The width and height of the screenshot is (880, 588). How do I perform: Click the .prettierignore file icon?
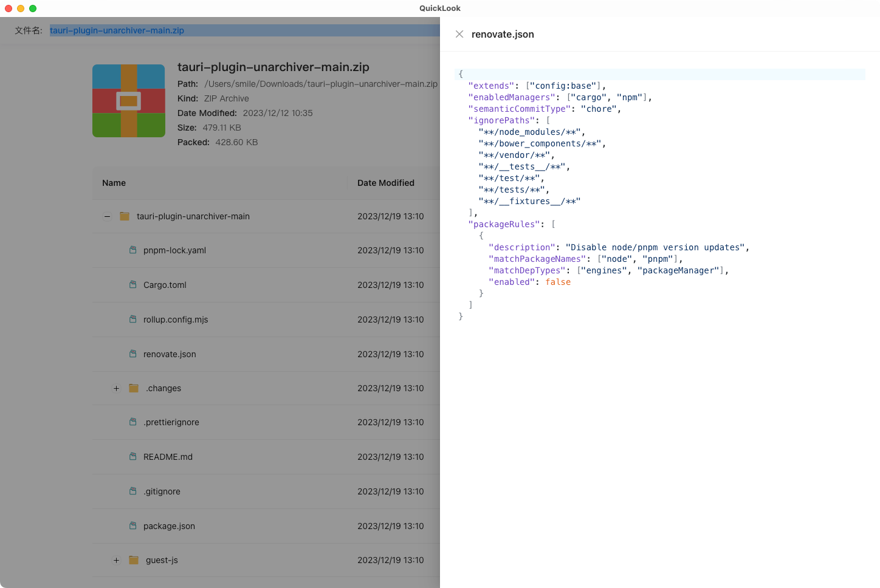coord(132,422)
